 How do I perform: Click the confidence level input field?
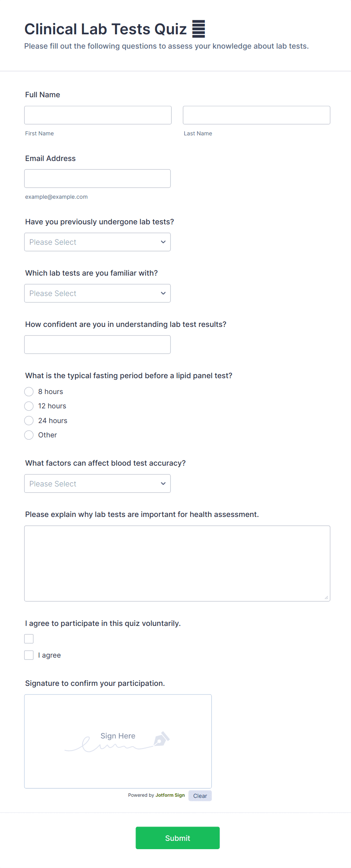tap(97, 345)
